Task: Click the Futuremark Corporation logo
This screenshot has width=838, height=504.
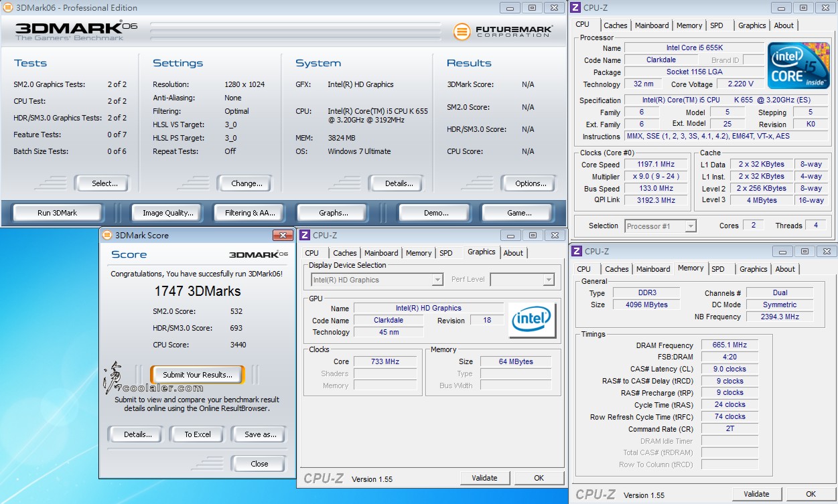Action: [x=503, y=31]
